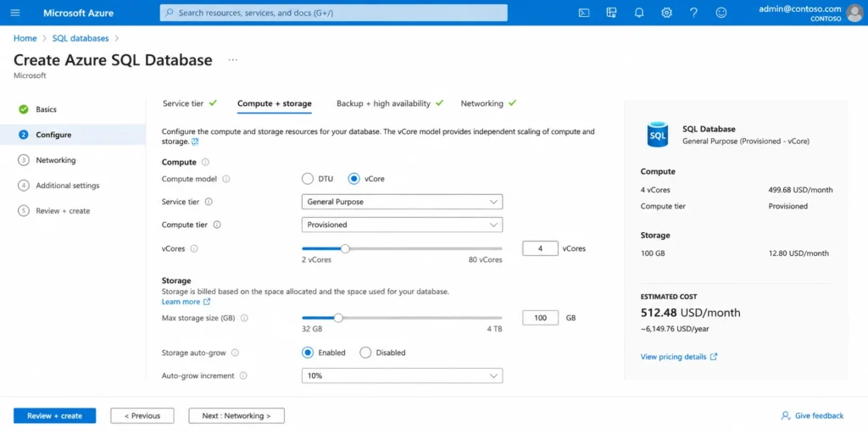Open the Learn more storage link
Screen dimensions: 868x434
(186, 302)
